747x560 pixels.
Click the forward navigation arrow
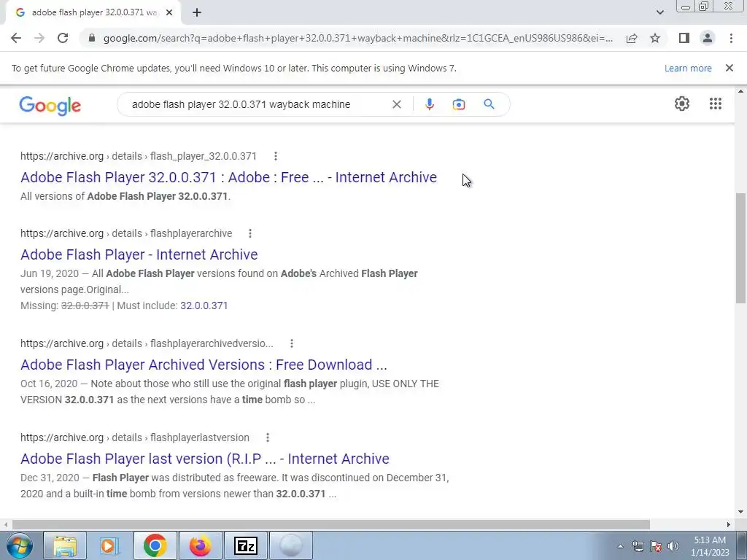coord(39,38)
